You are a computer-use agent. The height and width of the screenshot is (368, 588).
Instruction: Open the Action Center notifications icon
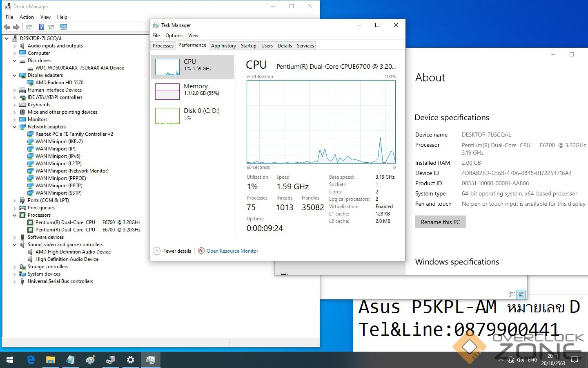pos(575,360)
